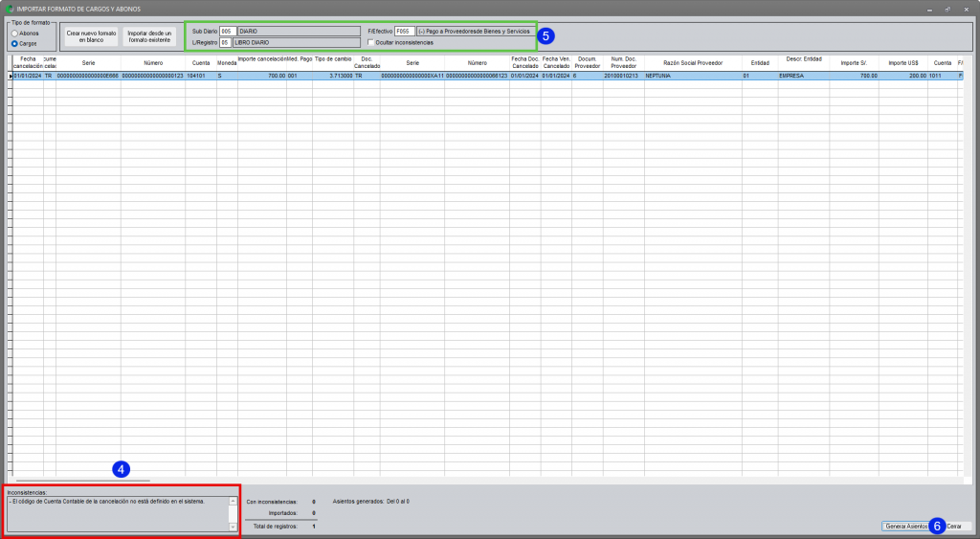Screen dimensions: 980x539
Task: Click the Importe US$ column header
Action: coord(903,62)
